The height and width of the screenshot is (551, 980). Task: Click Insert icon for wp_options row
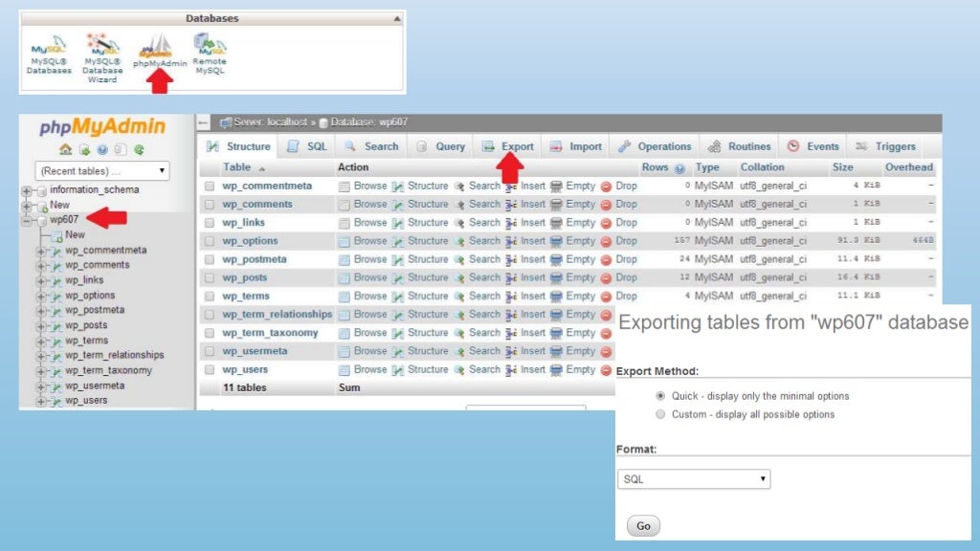(x=511, y=241)
